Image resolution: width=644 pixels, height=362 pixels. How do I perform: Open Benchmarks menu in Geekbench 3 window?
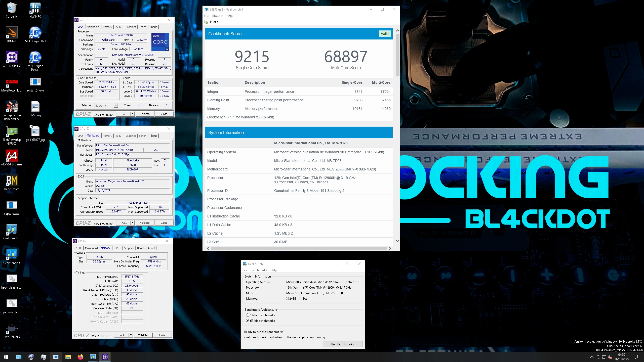tap(259, 270)
